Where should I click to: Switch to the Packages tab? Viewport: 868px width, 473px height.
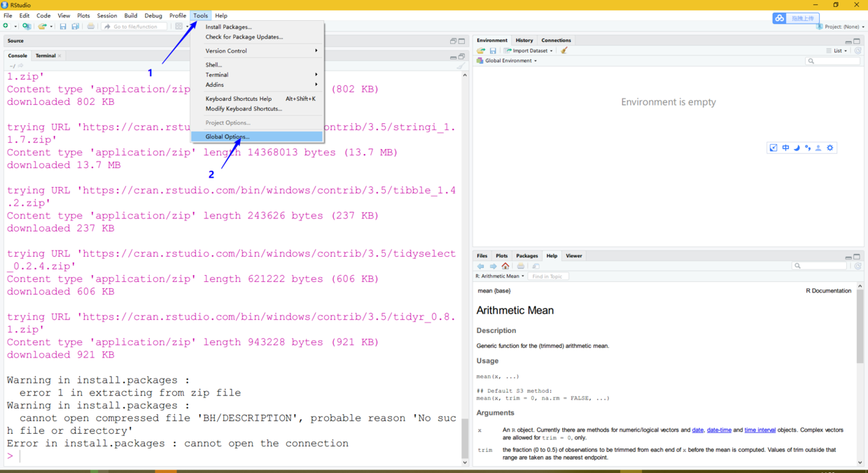click(x=527, y=256)
